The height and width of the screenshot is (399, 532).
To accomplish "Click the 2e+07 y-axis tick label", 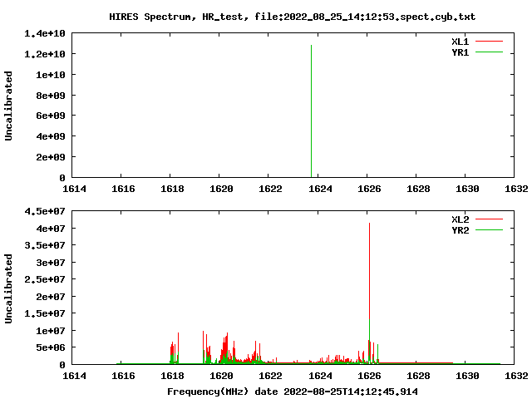I will coord(50,297).
